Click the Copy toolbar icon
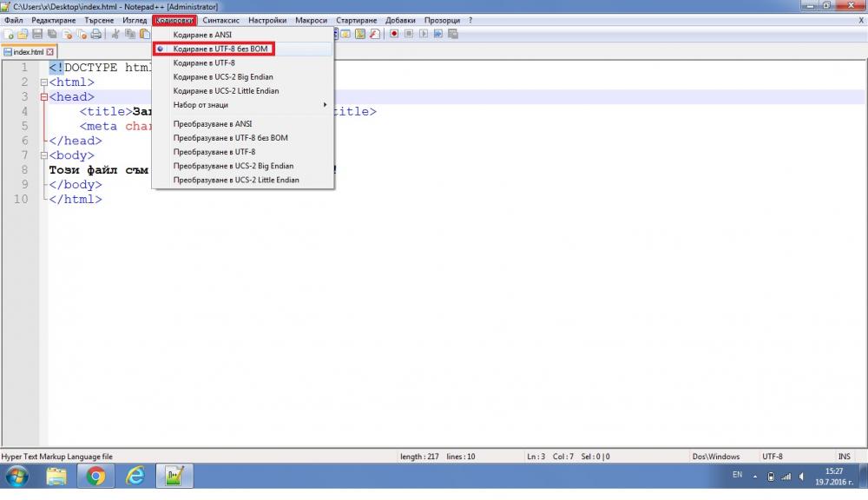This screenshot has width=868, height=500. point(130,34)
